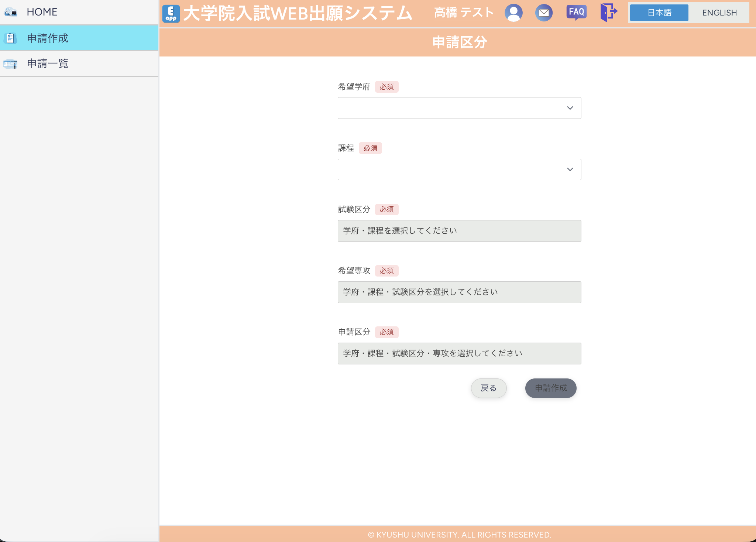The height and width of the screenshot is (542, 756).
Task: Open the 申請一覧 sidebar menu item
Action: click(x=47, y=63)
